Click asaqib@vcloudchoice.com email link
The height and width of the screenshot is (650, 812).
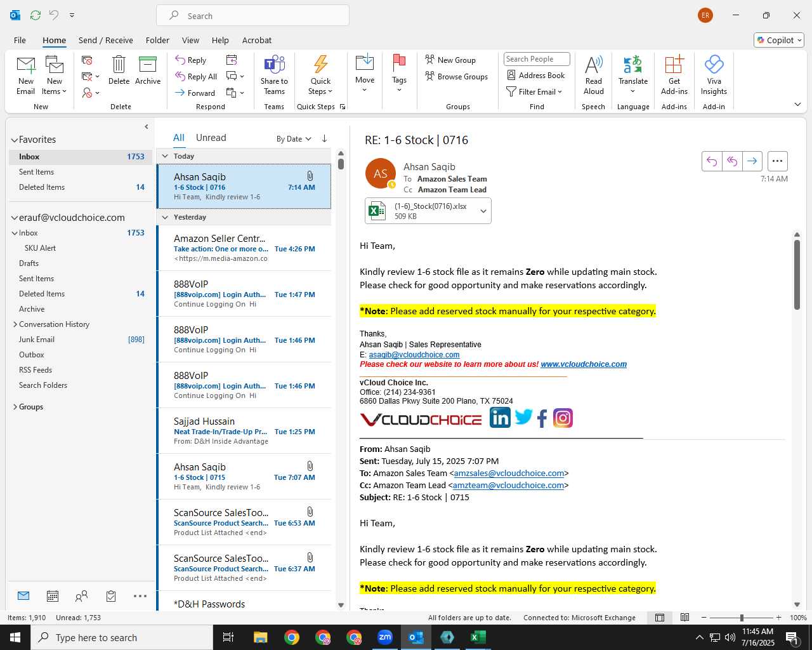point(414,355)
